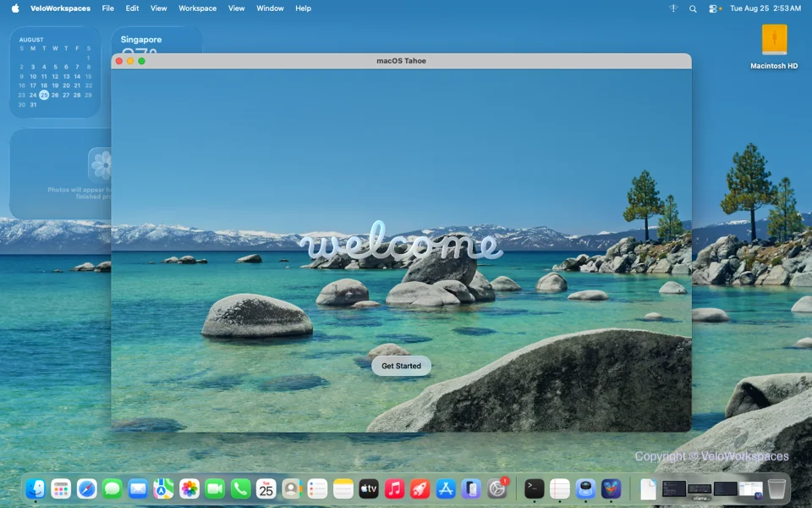Screen dimensions: 812x508
Task: Open the lined-paper notepad app in the dock
Action: point(560,489)
